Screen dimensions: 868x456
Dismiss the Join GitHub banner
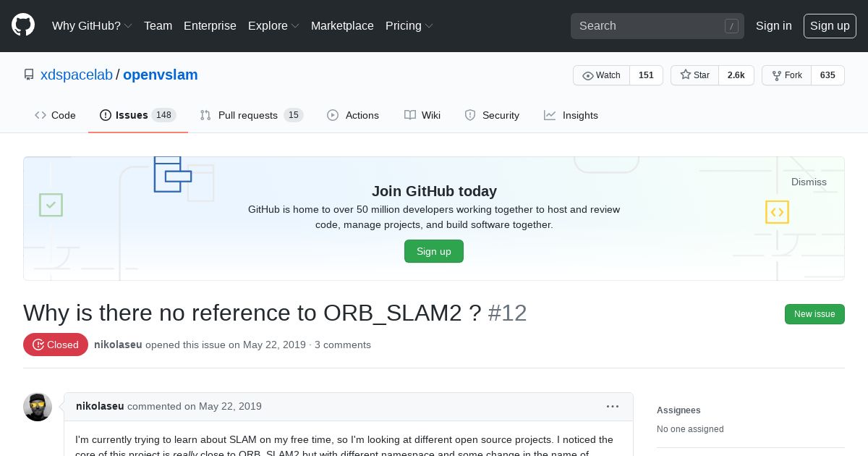pyautogui.click(x=809, y=182)
